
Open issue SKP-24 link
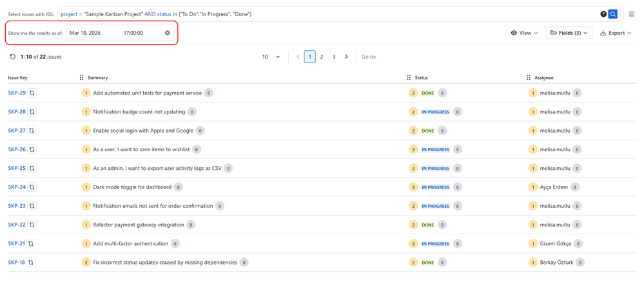click(17, 187)
